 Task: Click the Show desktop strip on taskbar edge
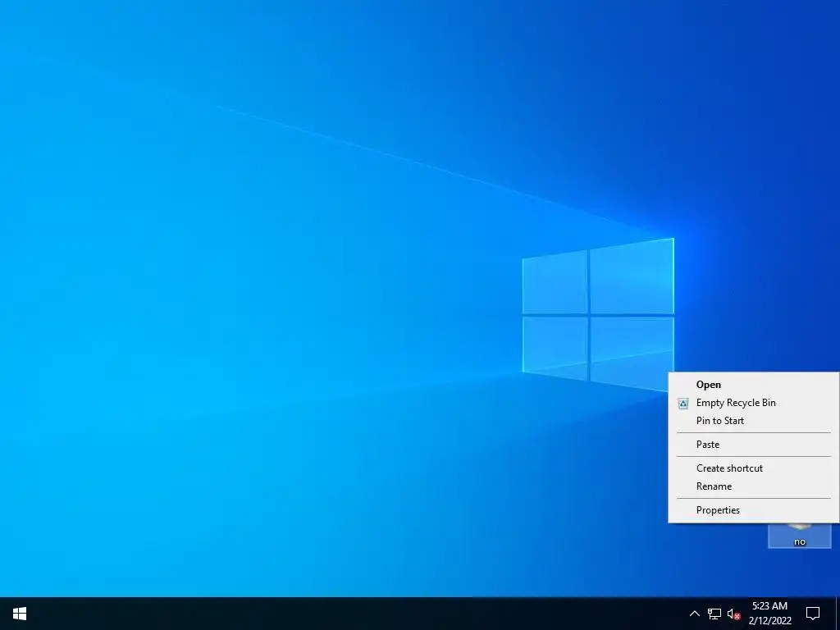coord(838,614)
